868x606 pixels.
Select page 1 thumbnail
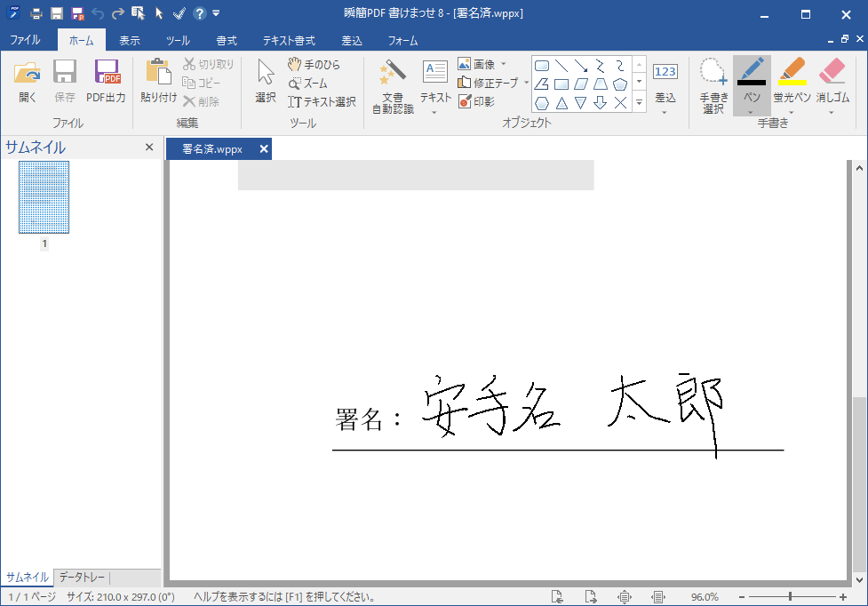coord(44,197)
